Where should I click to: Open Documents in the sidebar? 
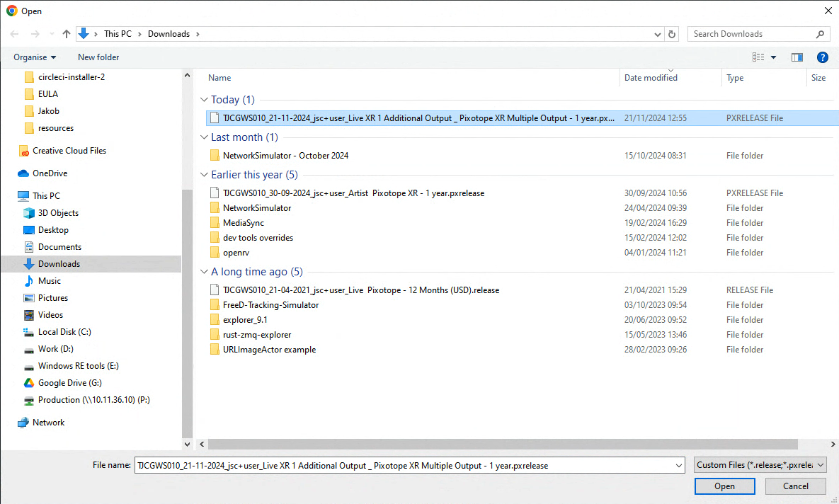click(59, 247)
